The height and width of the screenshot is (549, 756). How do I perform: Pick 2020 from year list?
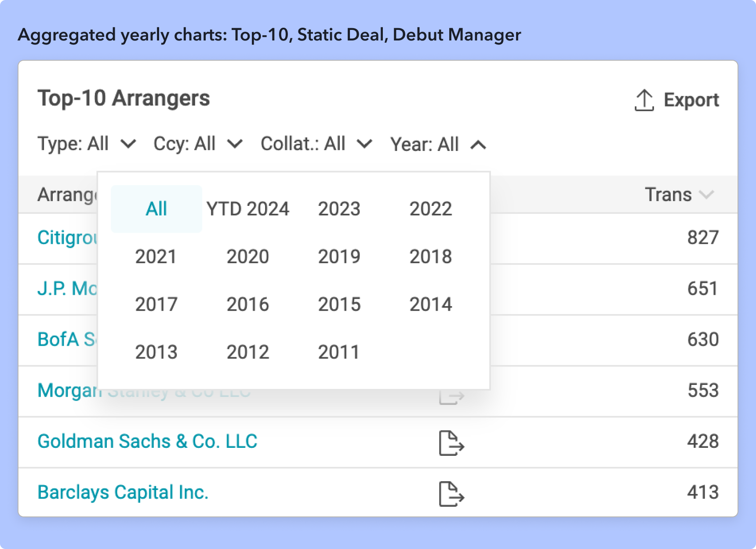coord(248,256)
